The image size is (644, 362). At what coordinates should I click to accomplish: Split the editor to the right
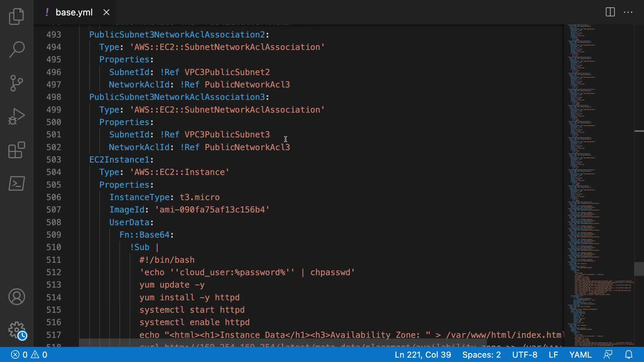(x=610, y=12)
